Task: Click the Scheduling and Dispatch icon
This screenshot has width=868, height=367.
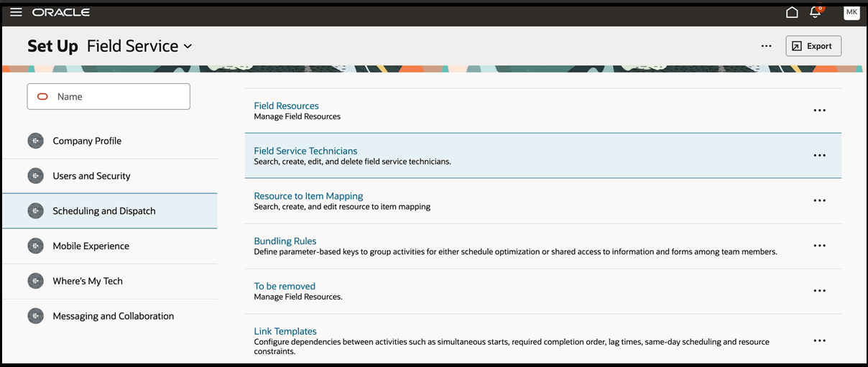Action: click(35, 211)
